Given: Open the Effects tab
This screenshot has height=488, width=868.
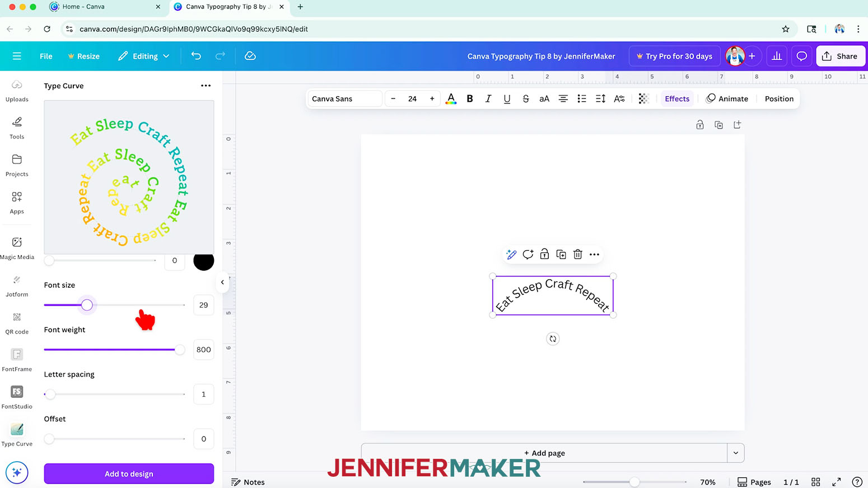Looking at the screenshot, I should click(677, 98).
